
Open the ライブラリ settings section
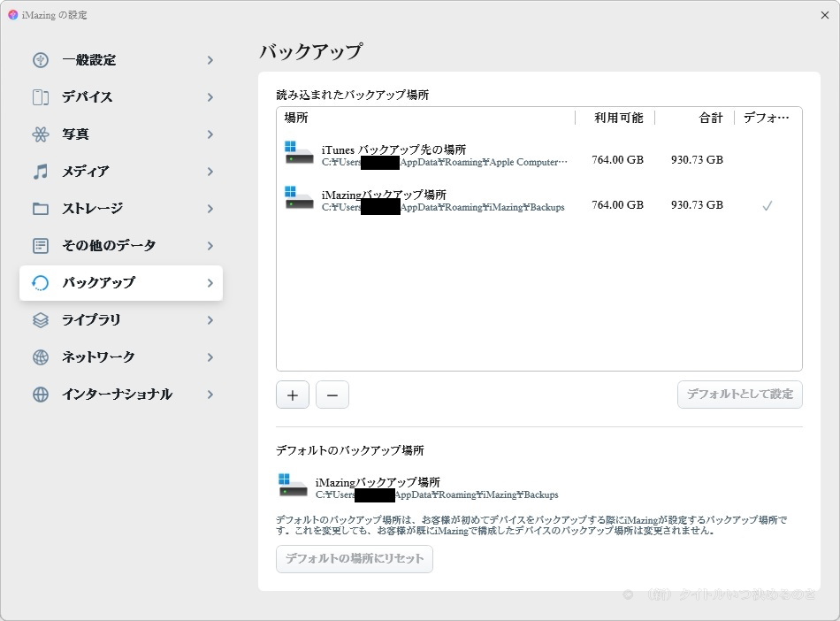point(121,320)
